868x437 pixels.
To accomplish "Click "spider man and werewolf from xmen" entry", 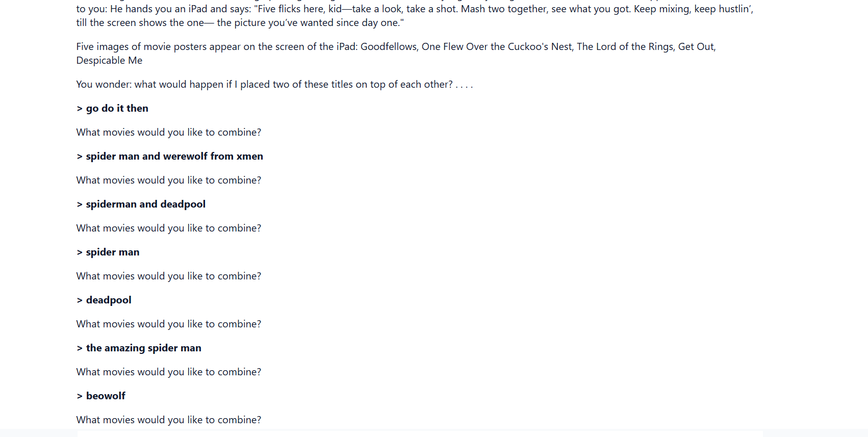I will click(x=174, y=157).
